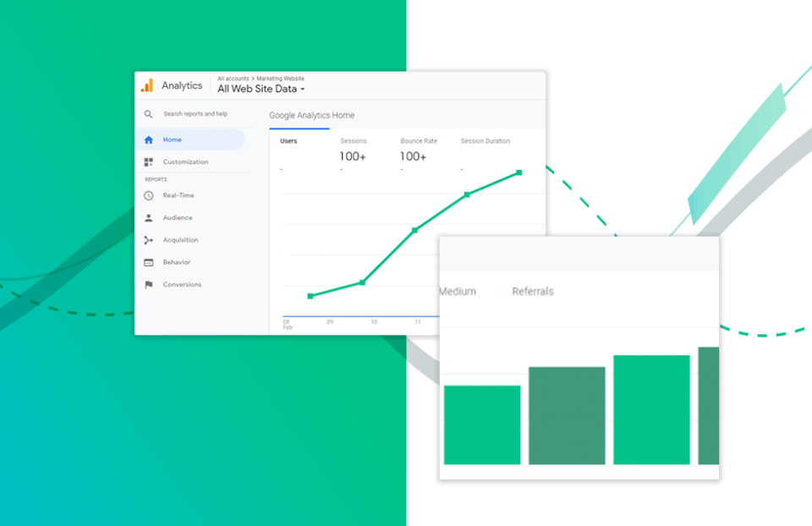Click the search magnifier icon
This screenshot has width=812, height=526.
[149, 114]
